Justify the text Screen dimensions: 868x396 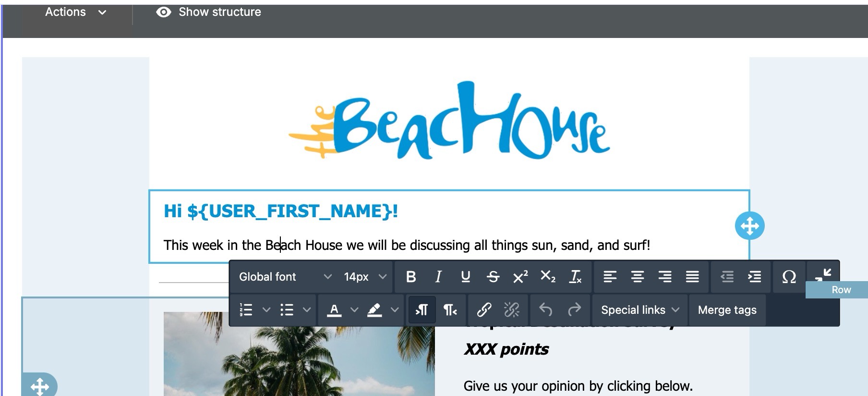[x=692, y=277]
